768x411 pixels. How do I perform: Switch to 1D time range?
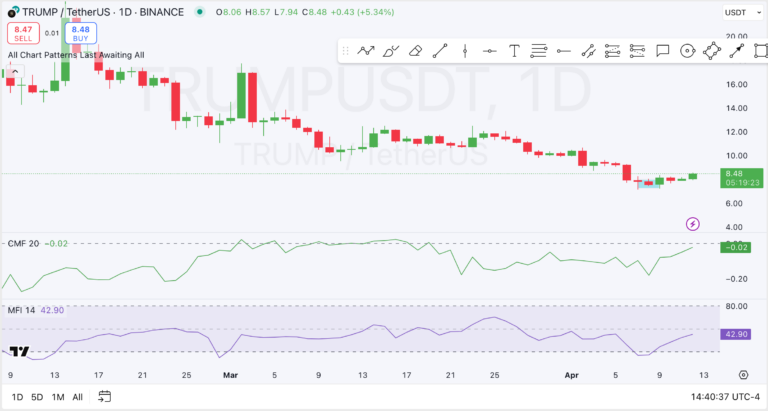(x=17, y=397)
